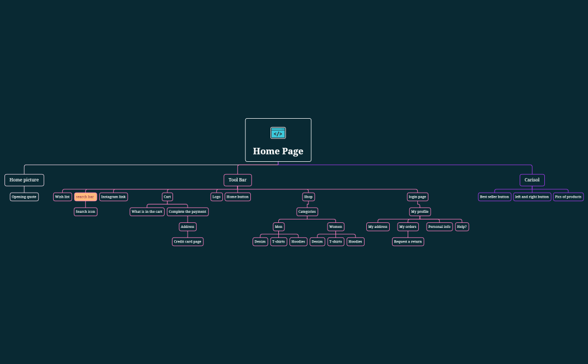Image resolution: width=588 pixels, height=364 pixels.
Task: Click the Credit card page node
Action: pos(188,241)
